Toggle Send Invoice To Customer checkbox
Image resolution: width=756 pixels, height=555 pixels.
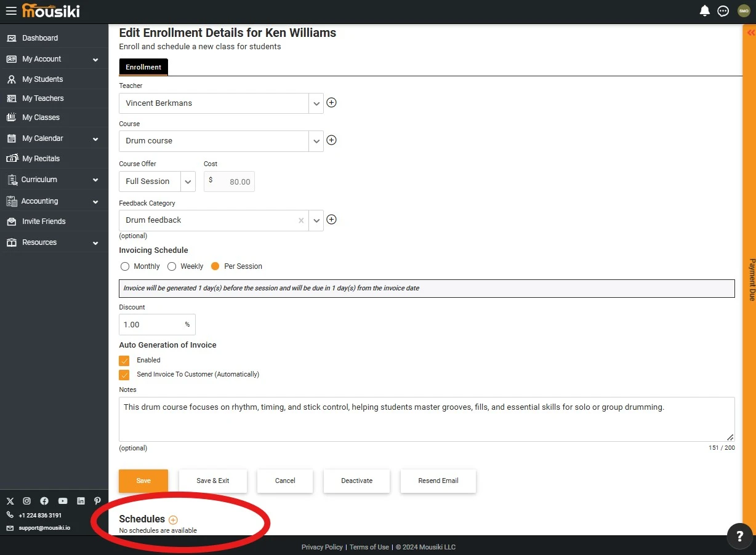pos(124,375)
